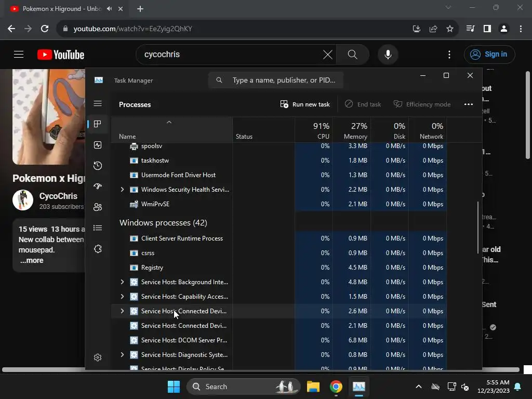Screen dimensions: 532x399
Task: Bookmark page with star icon
Action: click(x=449, y=29)
